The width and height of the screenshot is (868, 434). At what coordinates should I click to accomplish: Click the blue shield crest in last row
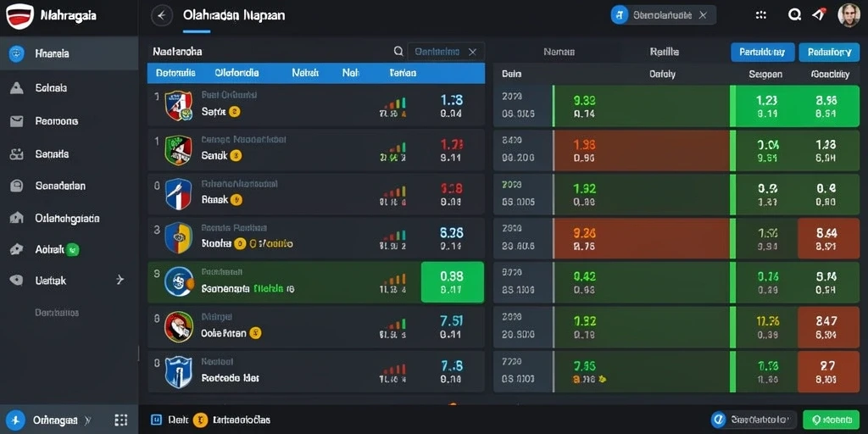click(x=178, y=371)
